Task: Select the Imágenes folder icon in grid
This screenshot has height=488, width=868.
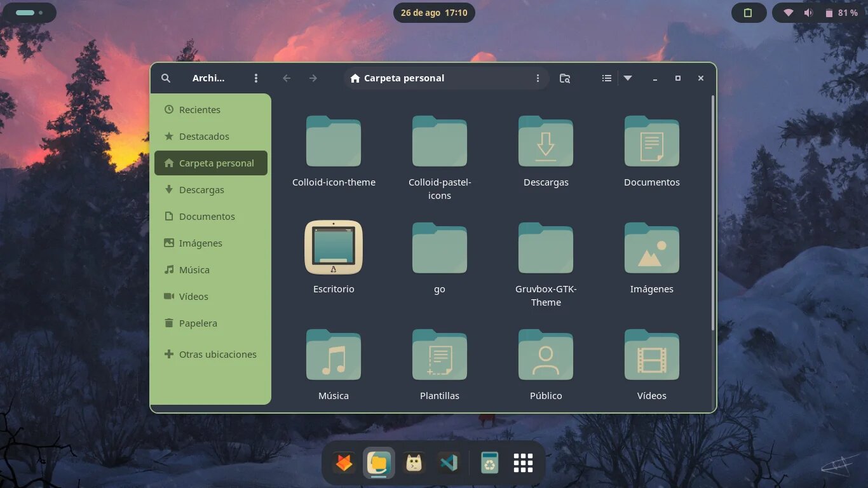Action: [652, 248]
